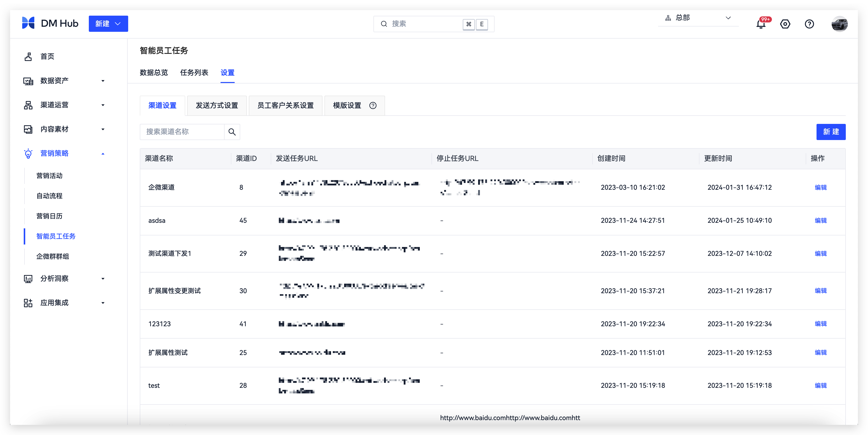This screenshot has height=435, width=868.
Task: Select the 渠道设置 sub-tab
Action: coord(162,105)
